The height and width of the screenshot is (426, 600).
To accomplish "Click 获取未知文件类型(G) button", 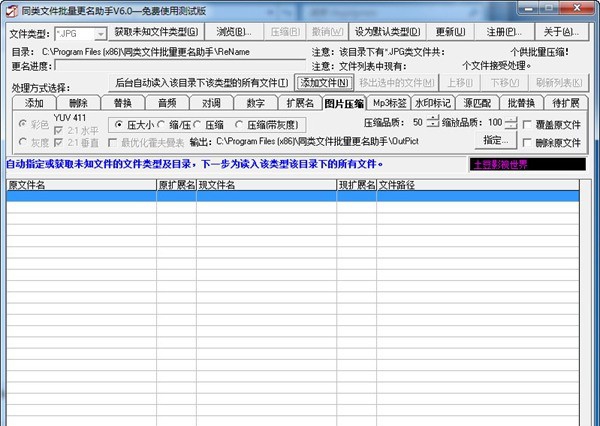I will 156,32.
